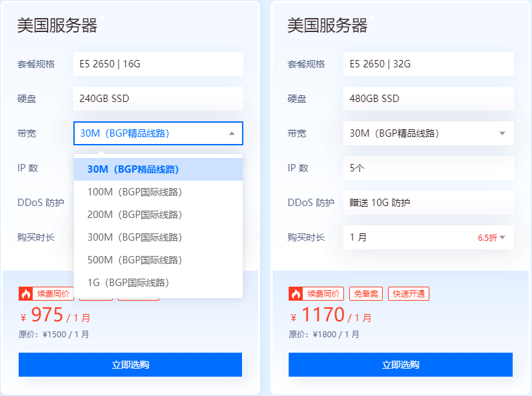This screenshot has height=396, width=532.
Task: Click the 免备案 tag in right card
Action: [x=366, y=294]
